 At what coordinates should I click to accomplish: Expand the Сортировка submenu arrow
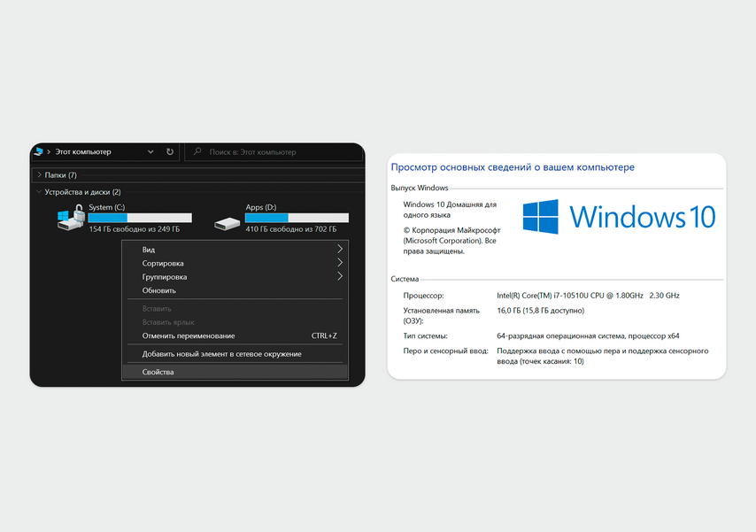click(x=340, y=262)
